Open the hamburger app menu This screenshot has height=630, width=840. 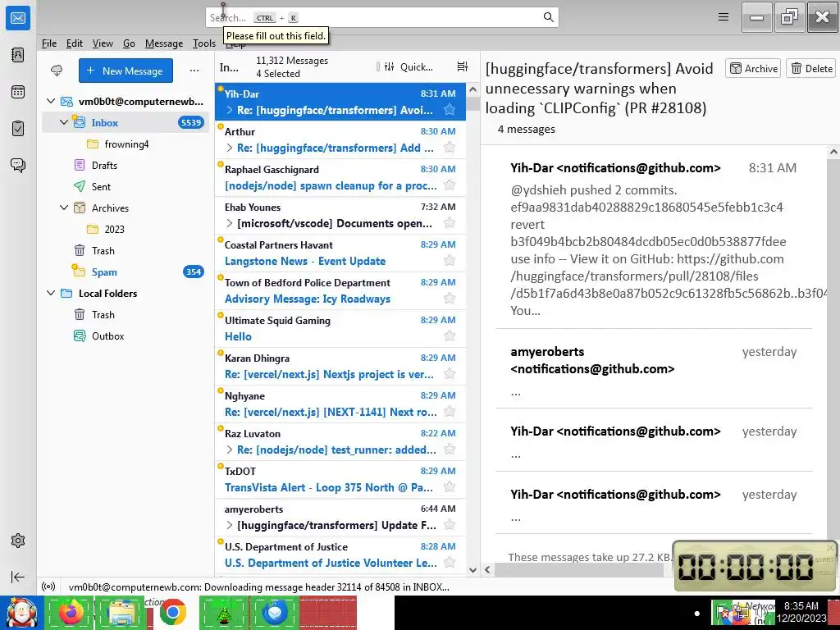click(x=724, y=17)
